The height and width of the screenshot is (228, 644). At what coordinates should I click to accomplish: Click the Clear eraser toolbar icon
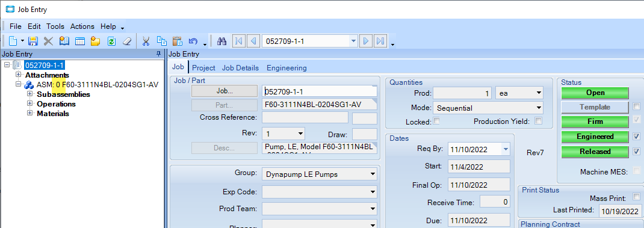(127, 41)
